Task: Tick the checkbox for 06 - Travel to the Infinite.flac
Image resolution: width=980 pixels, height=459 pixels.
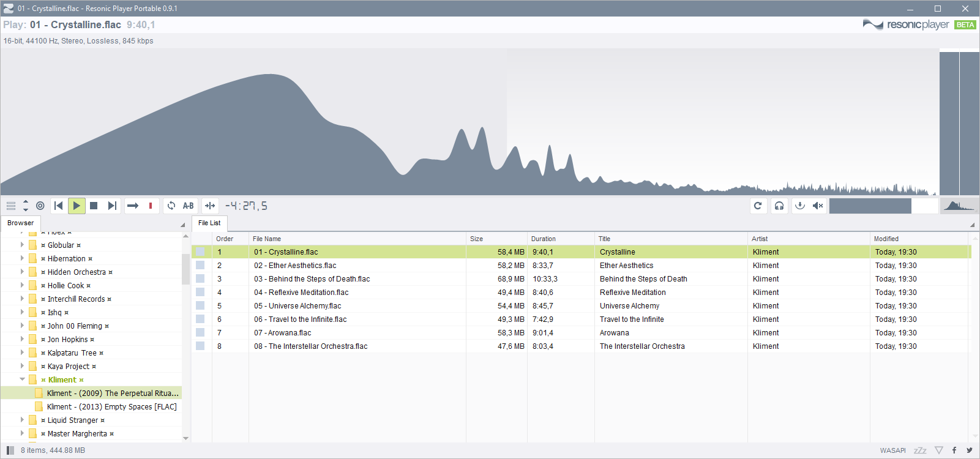Action: [x=200, y=319]
